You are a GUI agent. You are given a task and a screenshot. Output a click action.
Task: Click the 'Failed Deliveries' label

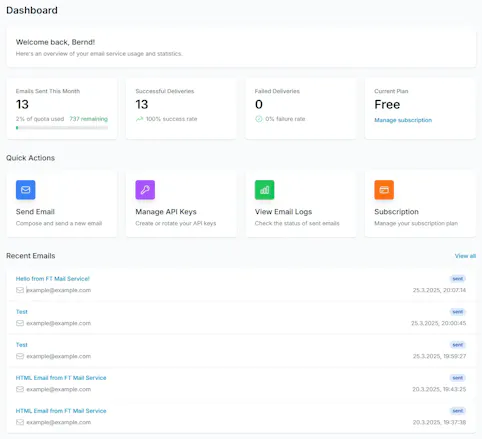tap(277, 91)
